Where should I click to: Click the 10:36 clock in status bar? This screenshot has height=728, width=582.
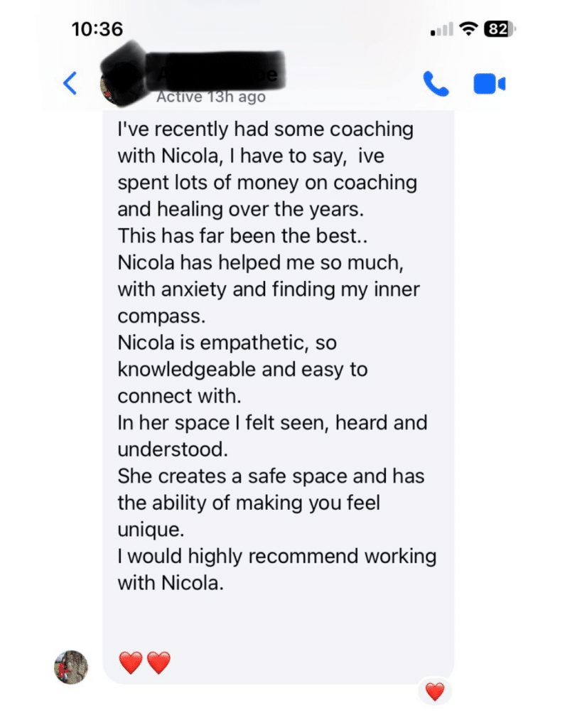(97, 29)
